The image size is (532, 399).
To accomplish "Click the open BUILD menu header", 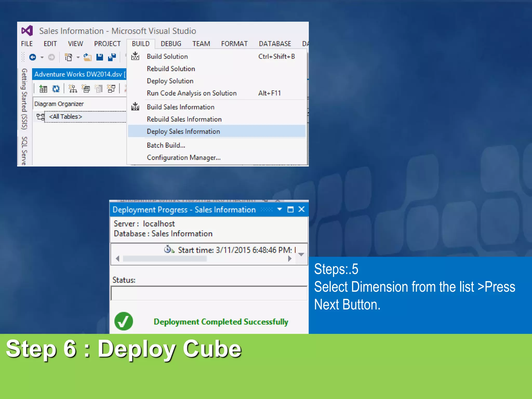I will 141,44.
